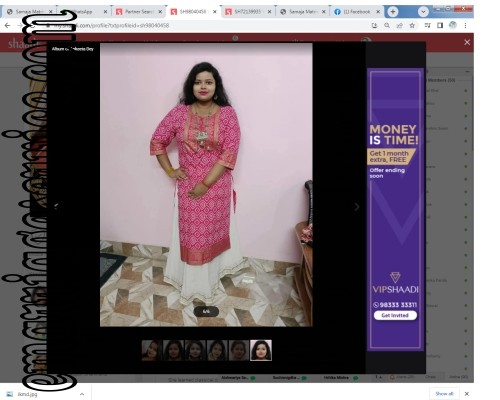This screenshot has height=400, width=500.
Task: Switch to the Facebook tab
Action: pos(356,12)
